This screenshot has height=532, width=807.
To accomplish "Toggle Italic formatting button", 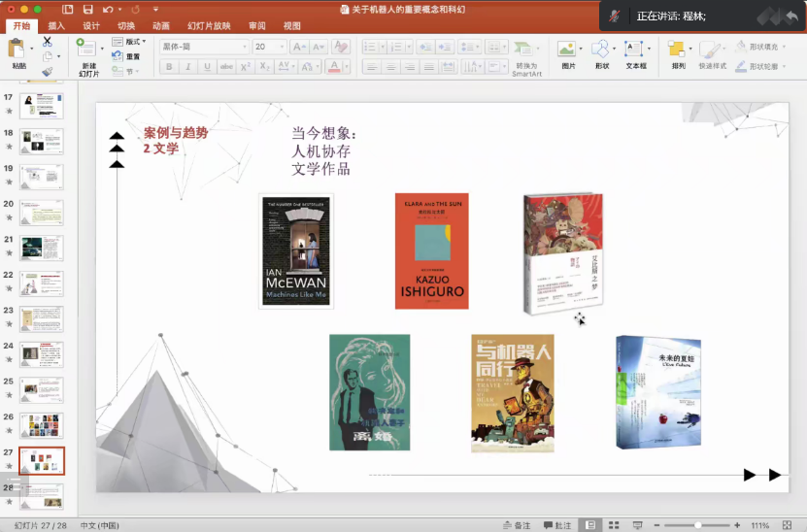I will click(x=187, y=67).
